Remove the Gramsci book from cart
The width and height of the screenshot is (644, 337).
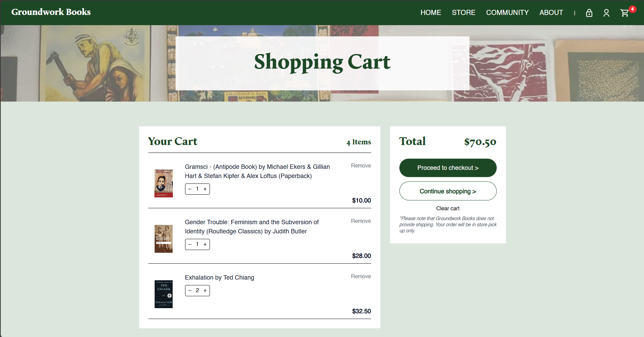coord(361,166)
